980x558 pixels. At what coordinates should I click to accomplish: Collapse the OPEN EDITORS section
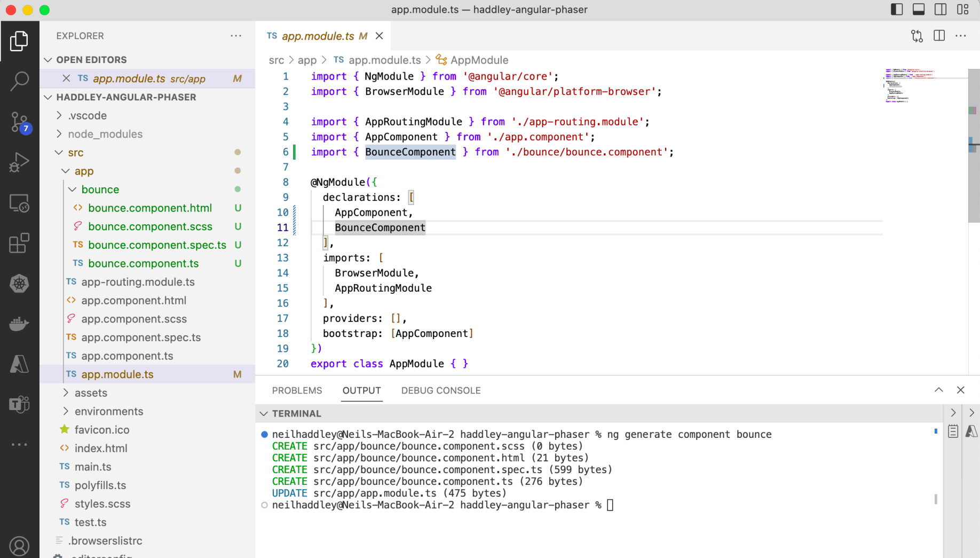click(x=91, y=60)
